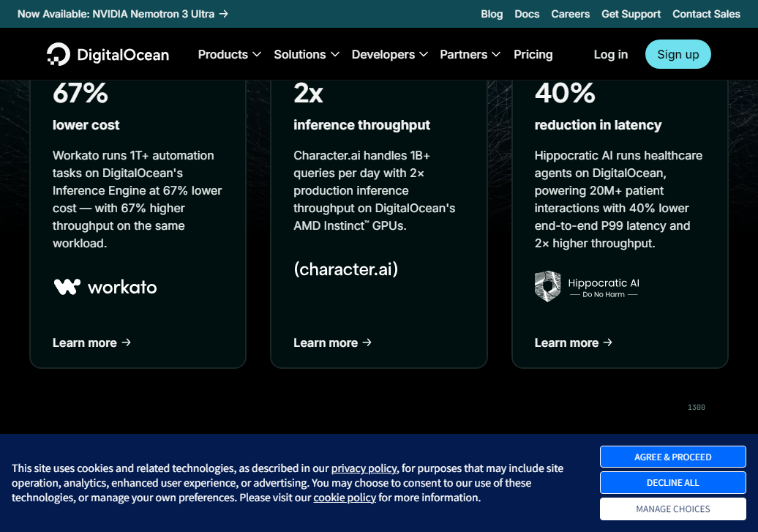Click the arrow beside NVIDIA Nemotron announcement

pyautogui.click(x=223, y=14)
